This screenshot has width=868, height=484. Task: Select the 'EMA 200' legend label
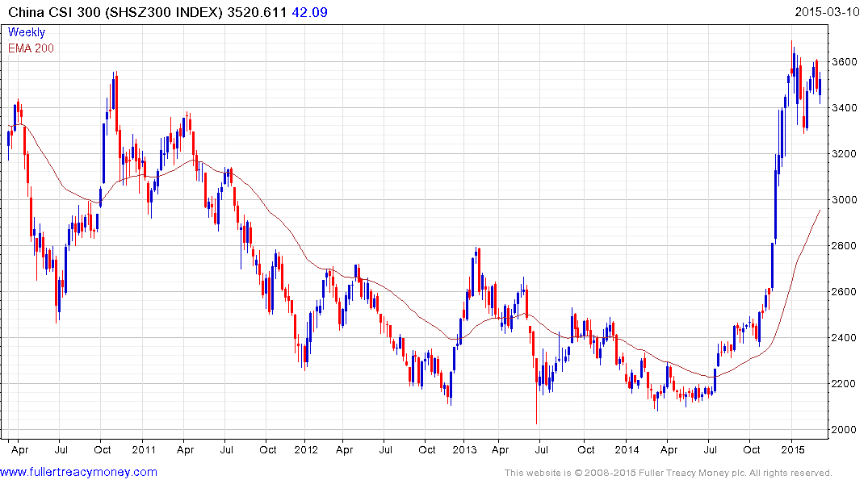pos(31,48)
